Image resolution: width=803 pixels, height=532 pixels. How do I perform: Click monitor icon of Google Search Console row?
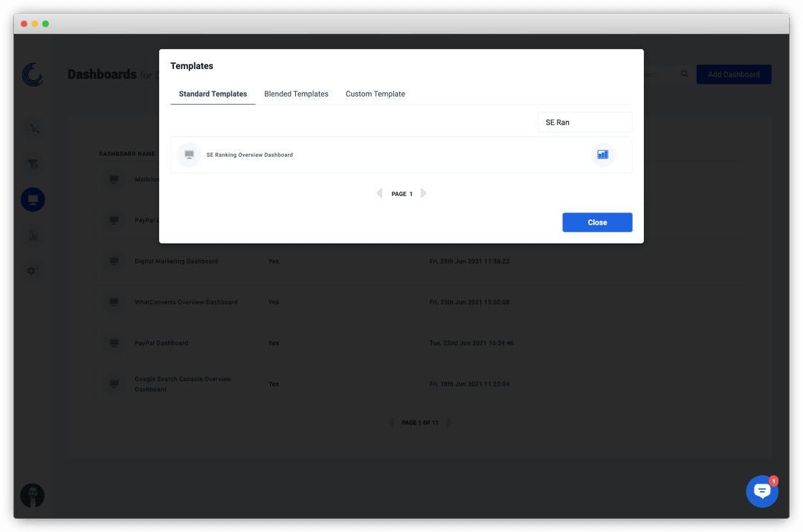(x=115, y=384)
